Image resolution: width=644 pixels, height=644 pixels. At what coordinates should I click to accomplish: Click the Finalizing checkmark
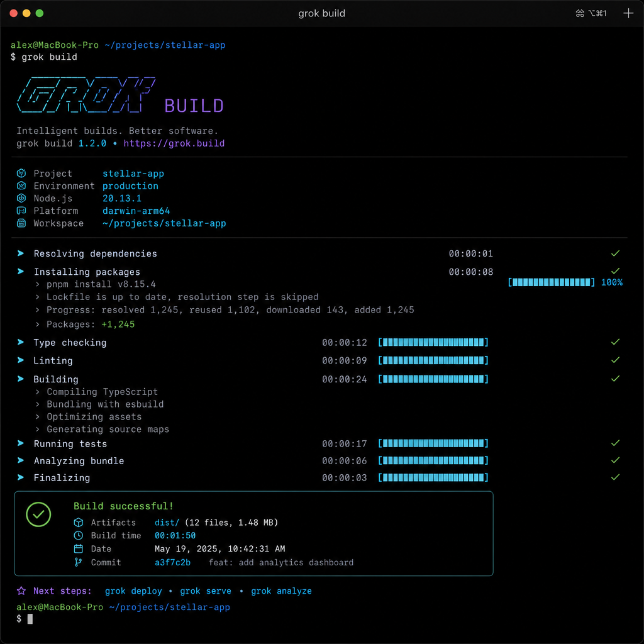[x=615, y=477]
